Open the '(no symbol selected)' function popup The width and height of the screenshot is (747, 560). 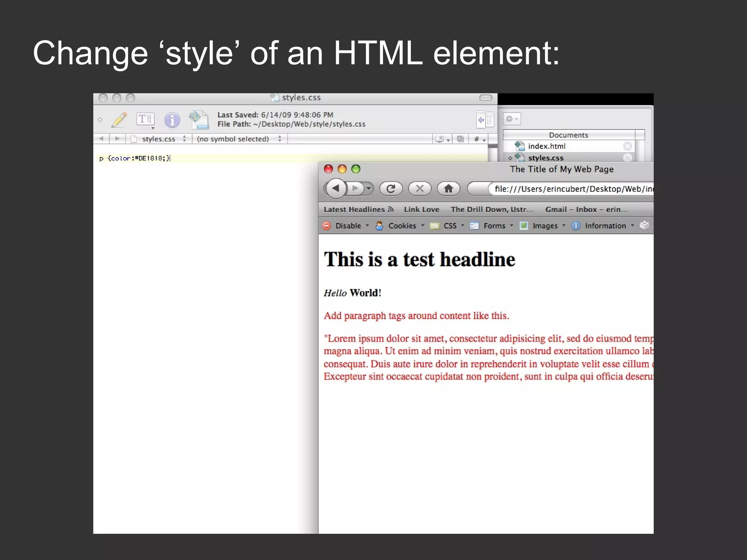(239, 139)
